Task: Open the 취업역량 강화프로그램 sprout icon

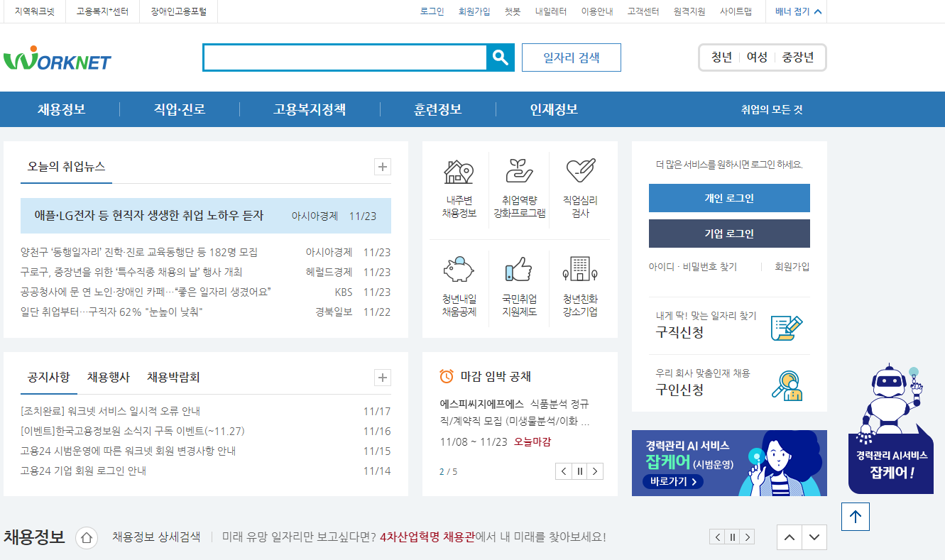Action: click(519, 170)
